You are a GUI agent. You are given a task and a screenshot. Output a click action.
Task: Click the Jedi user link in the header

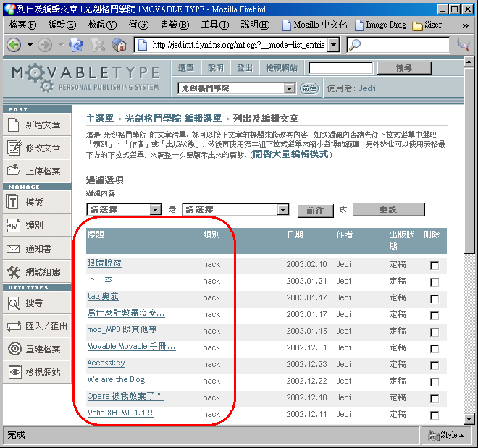367,88
